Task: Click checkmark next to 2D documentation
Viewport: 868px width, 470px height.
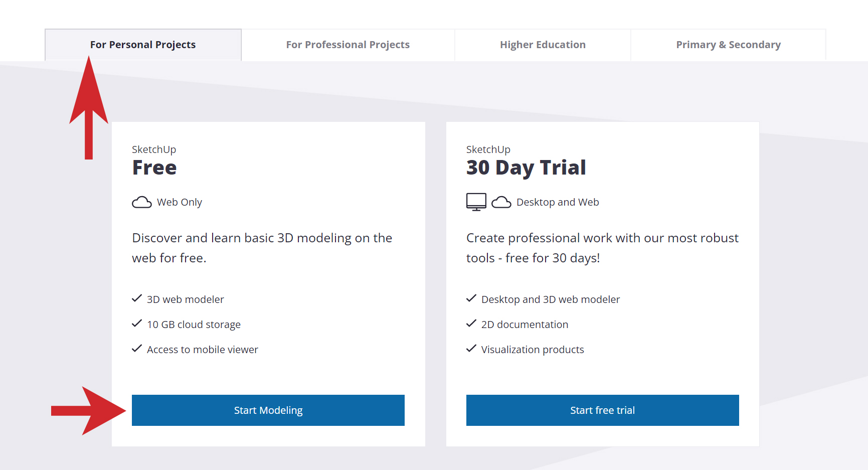Action: 471,324
